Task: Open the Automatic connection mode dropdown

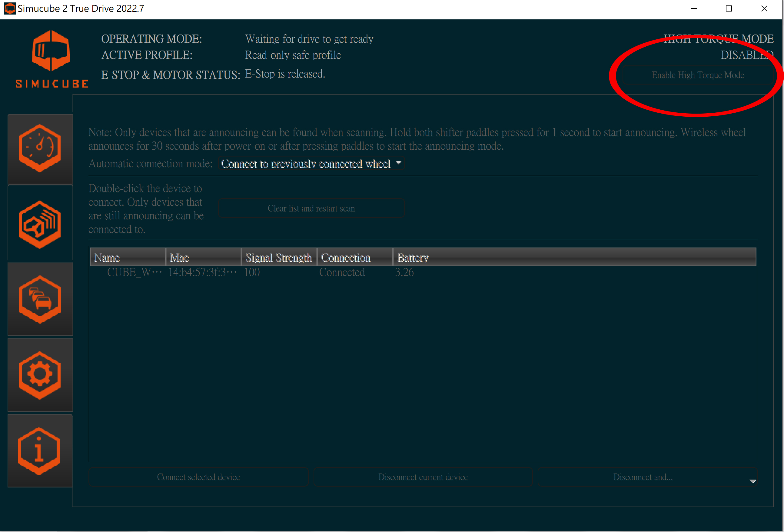Action: pos(311,164)
